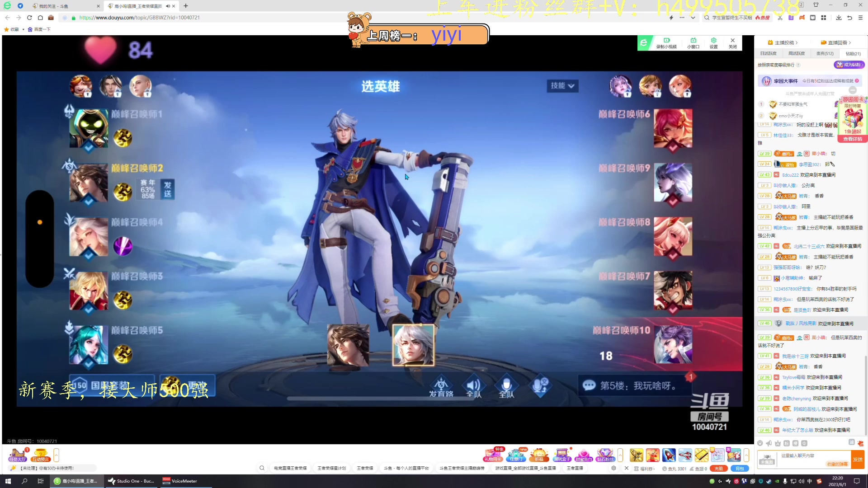Image resolution: width=868 pixels, height=488 pixels.
Task: Toggle the 粉 fan badge icon in chat toolbar
Action: (787, 443)
